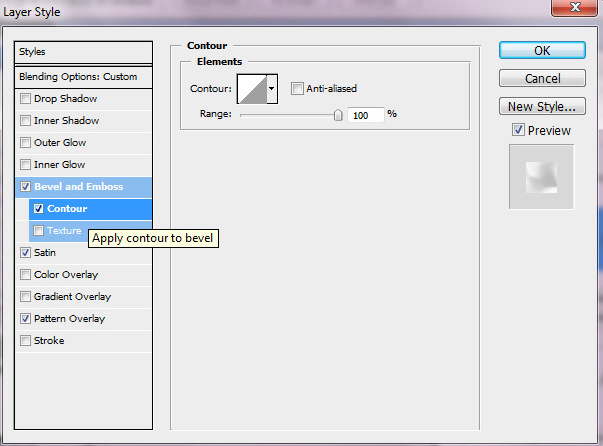This screenshot has height=446, width=603.
Task: Enable the Anti-aliased checkbox
Action: pos(297,89)
